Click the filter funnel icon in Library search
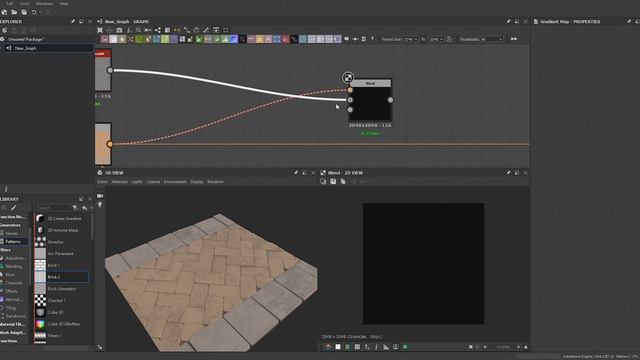 pos(75,208)
